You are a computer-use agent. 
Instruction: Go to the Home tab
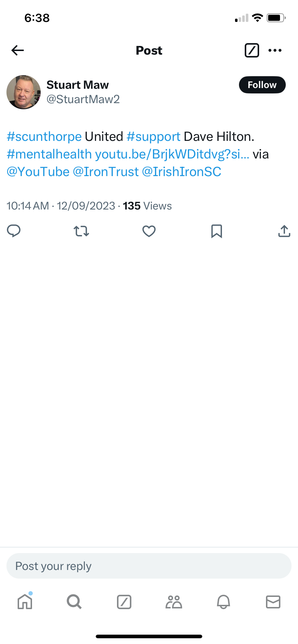25,602
